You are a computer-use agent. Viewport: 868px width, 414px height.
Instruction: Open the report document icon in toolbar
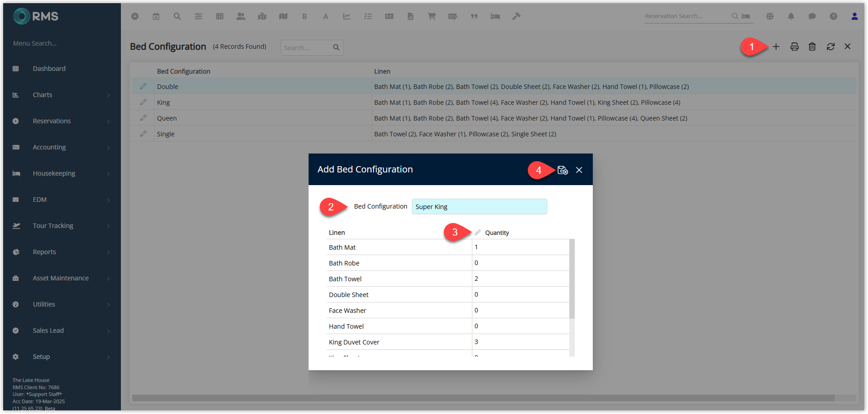tap(411, 16)
